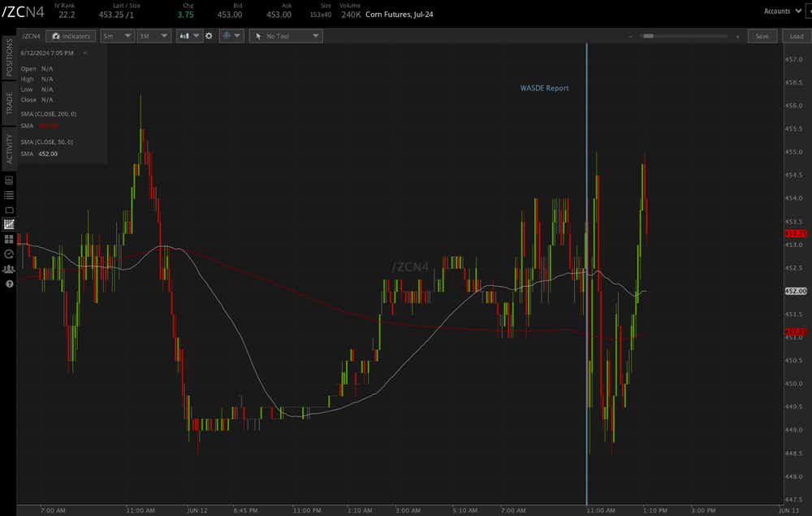Expand the 3M time range dropdown
Image resolution: width=812 pixels, height=516 pixels.
(x=153, y=36)
